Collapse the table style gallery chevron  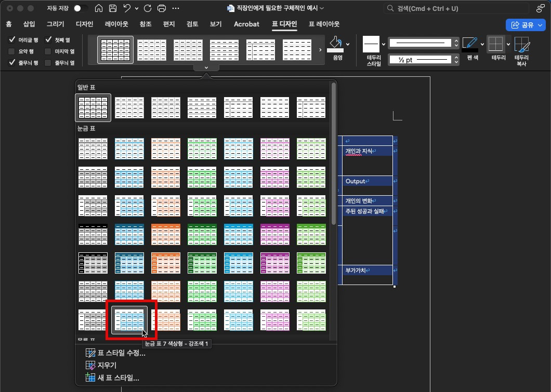tap(206, 67)
